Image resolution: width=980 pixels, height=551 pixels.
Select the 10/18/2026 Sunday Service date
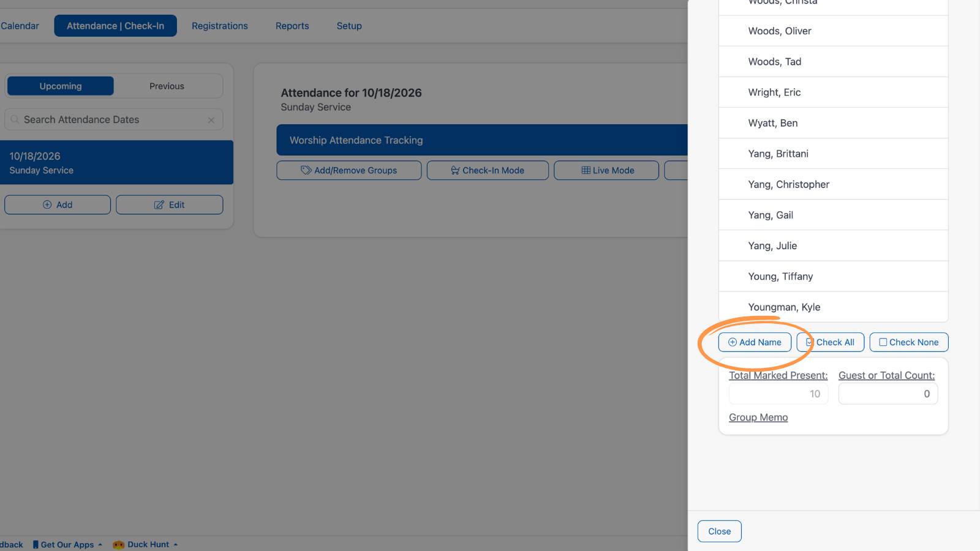[116, 163]
